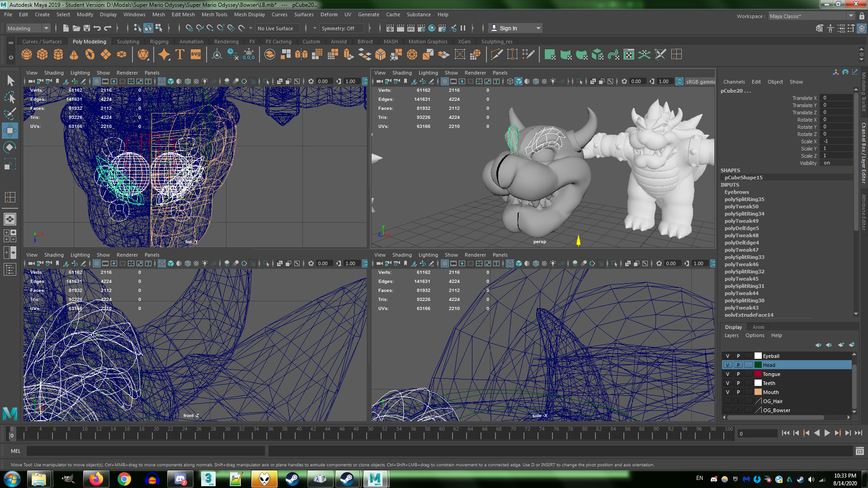Toggle visibility V of Teeth layer
The image size is (868, 488).
click(727, 383)
